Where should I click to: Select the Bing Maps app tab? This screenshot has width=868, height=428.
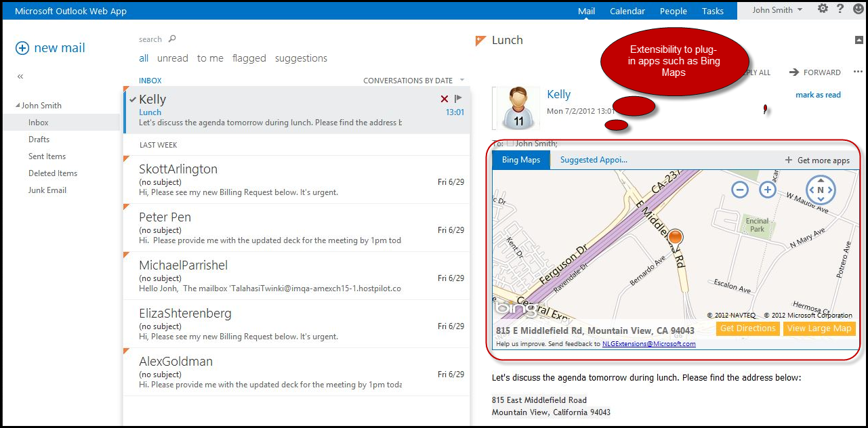[521, 160]
